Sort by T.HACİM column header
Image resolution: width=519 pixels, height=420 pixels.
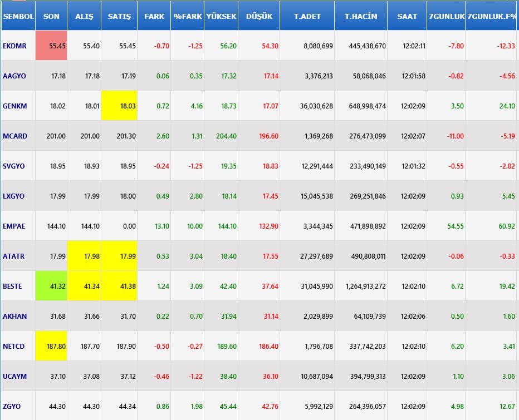click(361, 16)
